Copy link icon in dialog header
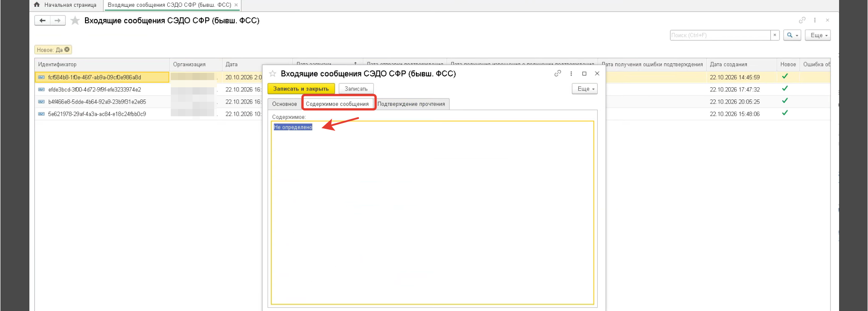The height and width of the screenshot is (311, 868). pyautogui.click(x=558, y=73)
